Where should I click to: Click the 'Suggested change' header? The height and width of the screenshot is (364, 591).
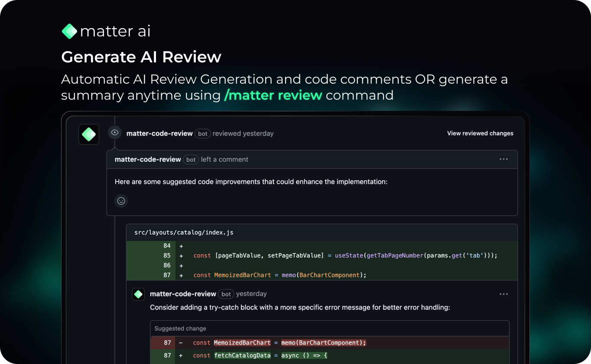click(x=180, y=328)
